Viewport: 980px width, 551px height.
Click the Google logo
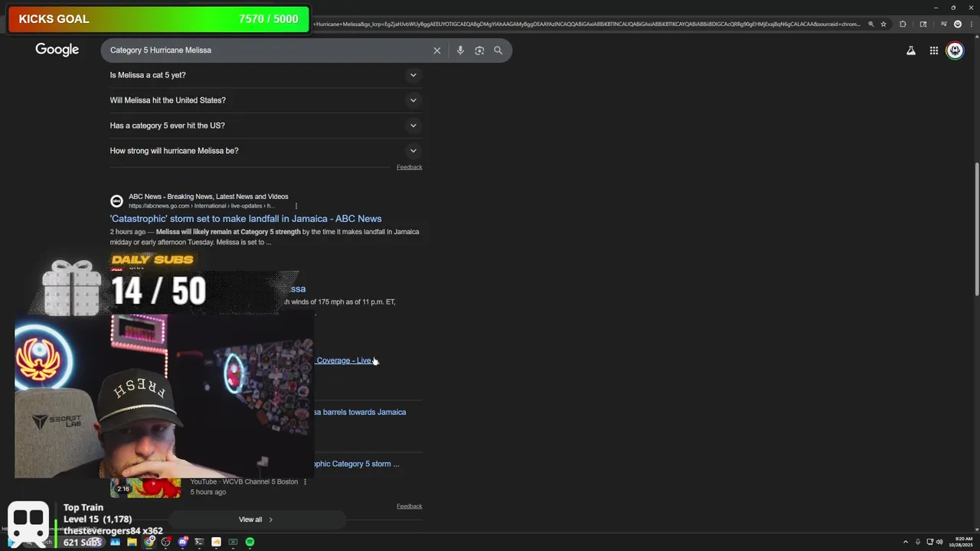[x=57, y=50]
